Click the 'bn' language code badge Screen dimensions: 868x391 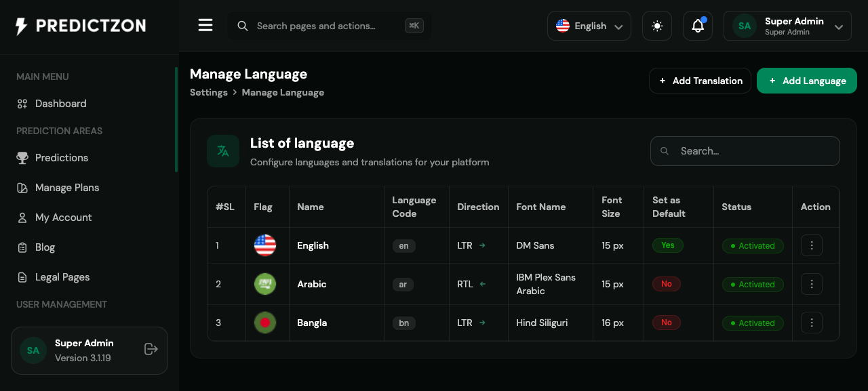pyautogui.click(x=404, y=323)
